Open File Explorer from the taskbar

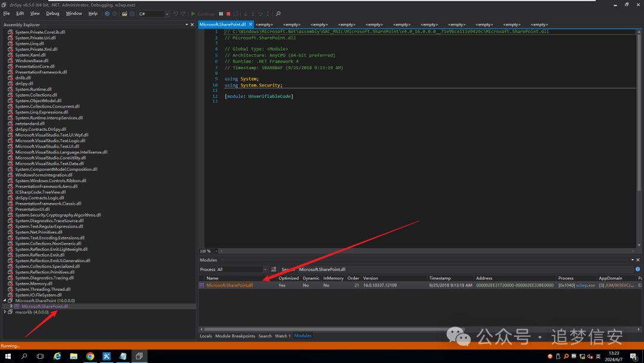click(x=73, y=356)
